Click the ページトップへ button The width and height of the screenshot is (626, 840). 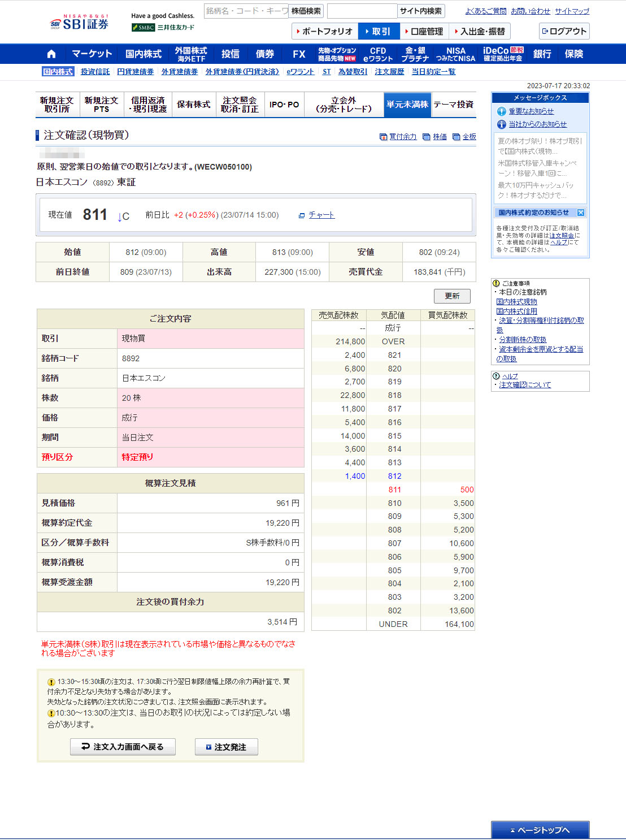pos(540,830)
